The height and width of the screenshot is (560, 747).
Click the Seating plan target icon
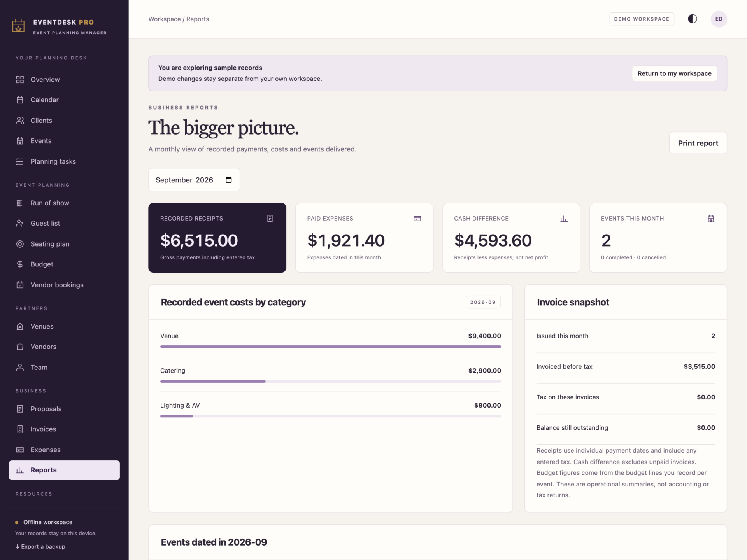pyautogui.click(x=20, y=244)
